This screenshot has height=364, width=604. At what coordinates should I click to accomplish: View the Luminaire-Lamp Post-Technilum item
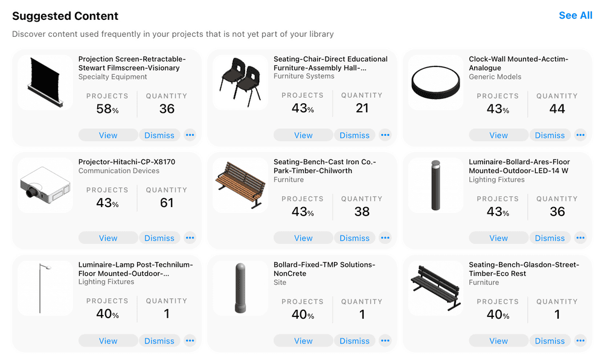pyautogui.click(x=108, y=340)
